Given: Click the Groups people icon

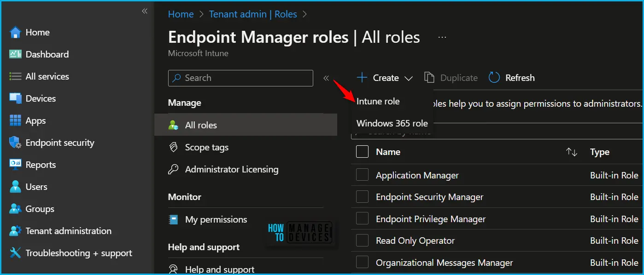Looking at the screenshot, I should 15,209.
